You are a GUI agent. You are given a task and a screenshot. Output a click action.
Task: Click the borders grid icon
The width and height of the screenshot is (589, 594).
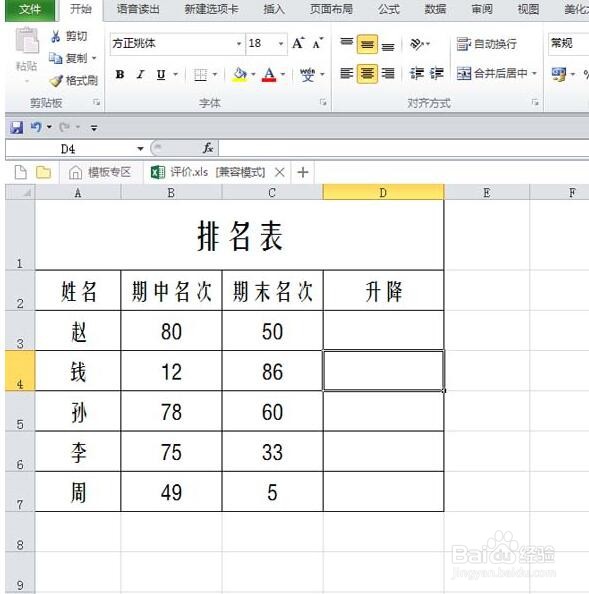(x=200, y=75)
